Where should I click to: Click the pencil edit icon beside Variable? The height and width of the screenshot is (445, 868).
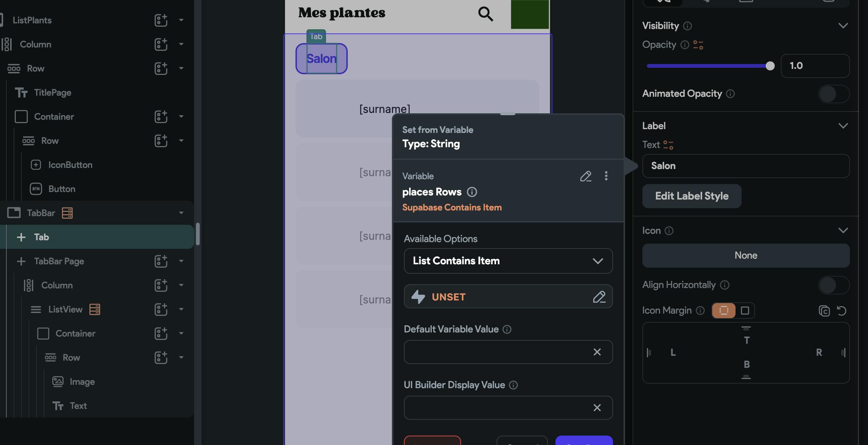[x=586, y=176]
